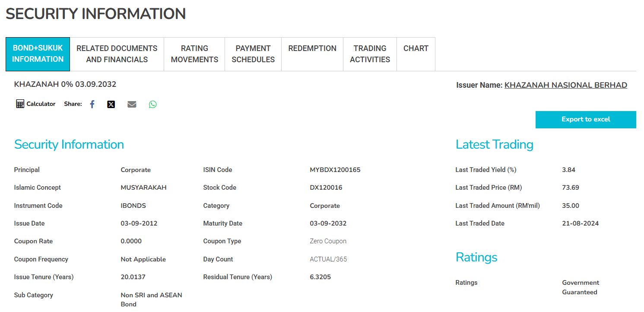
Task: Open Payment Schedules tab
Action: point(253,54)
